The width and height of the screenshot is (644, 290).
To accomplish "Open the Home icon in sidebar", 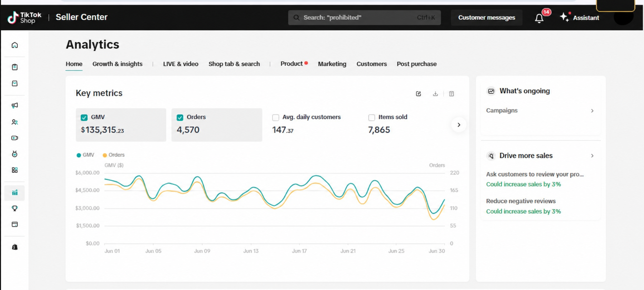I will coord(14,45).
